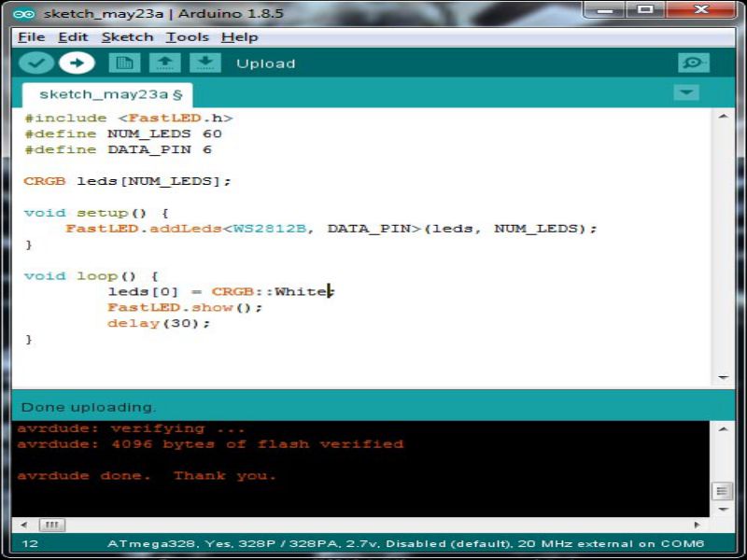This screenshot has height=560, width=747.
Task: Click the Arduino logo in title bar
Action: [x=24, y=14]
